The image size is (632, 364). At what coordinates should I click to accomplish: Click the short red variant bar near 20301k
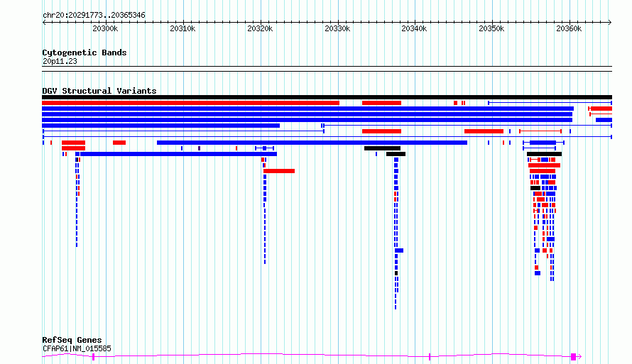(119, 143)
